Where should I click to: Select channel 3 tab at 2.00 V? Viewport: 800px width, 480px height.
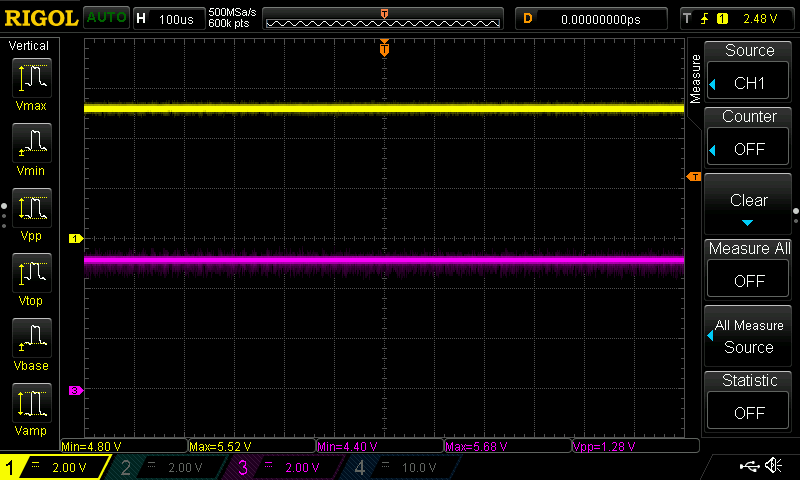click(x=284, y=467)
